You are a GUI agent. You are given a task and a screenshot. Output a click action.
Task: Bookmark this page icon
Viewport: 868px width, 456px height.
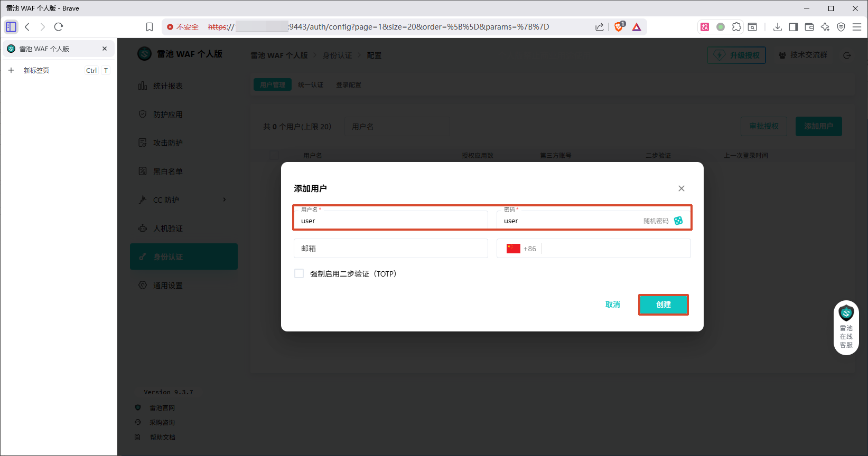click(x=150, y=27)
